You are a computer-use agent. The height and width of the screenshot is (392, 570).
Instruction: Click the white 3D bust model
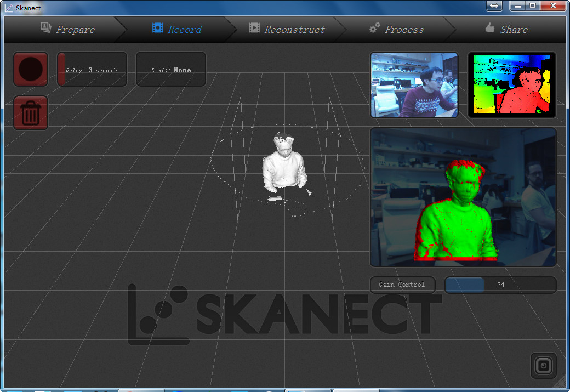(284, 163)
